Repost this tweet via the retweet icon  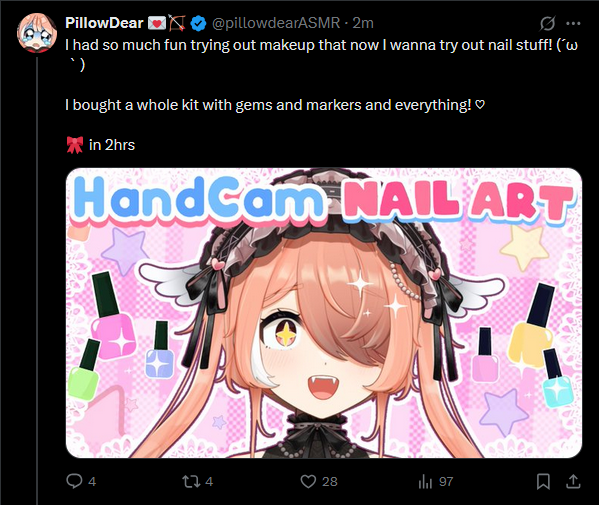coord(191,481)
